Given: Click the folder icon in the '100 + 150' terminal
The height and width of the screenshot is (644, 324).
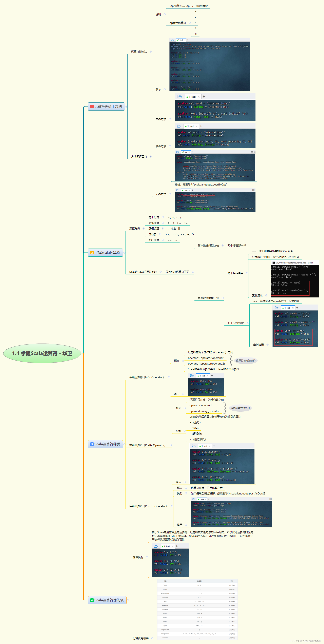Looking at the screenshot, I should pos(192,376).
